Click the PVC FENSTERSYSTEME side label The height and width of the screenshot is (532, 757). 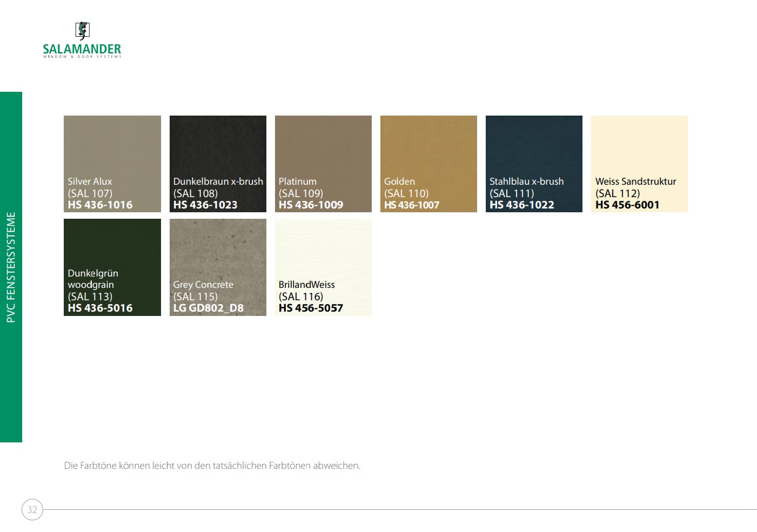pos(11,267)
